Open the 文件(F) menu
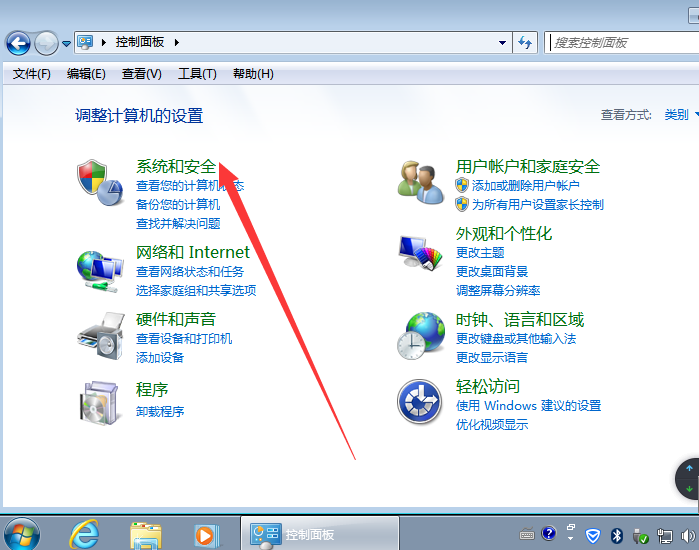The height and width of the screenshot is (550, 699). click(31, 74)
